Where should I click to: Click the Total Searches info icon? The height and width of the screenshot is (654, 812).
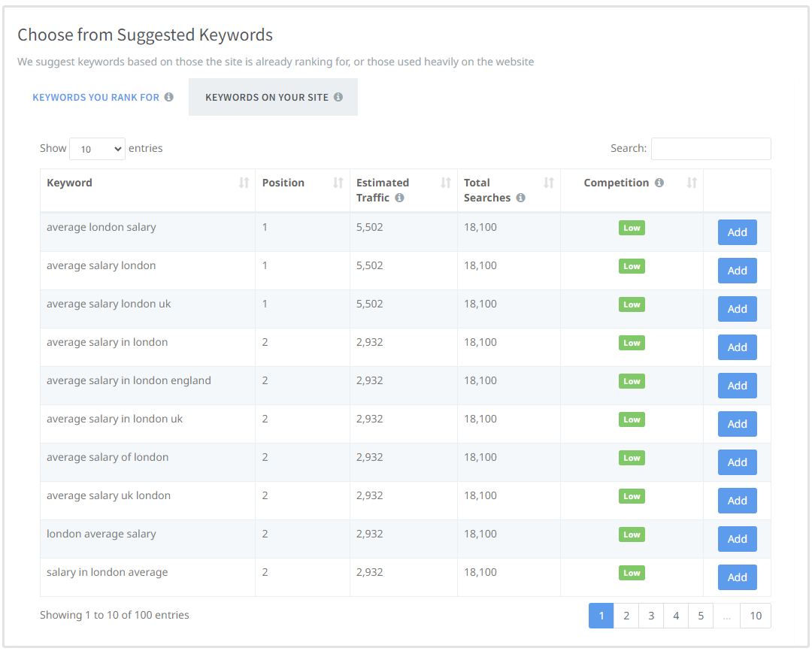pyautogui.click(x=520, y=198)
